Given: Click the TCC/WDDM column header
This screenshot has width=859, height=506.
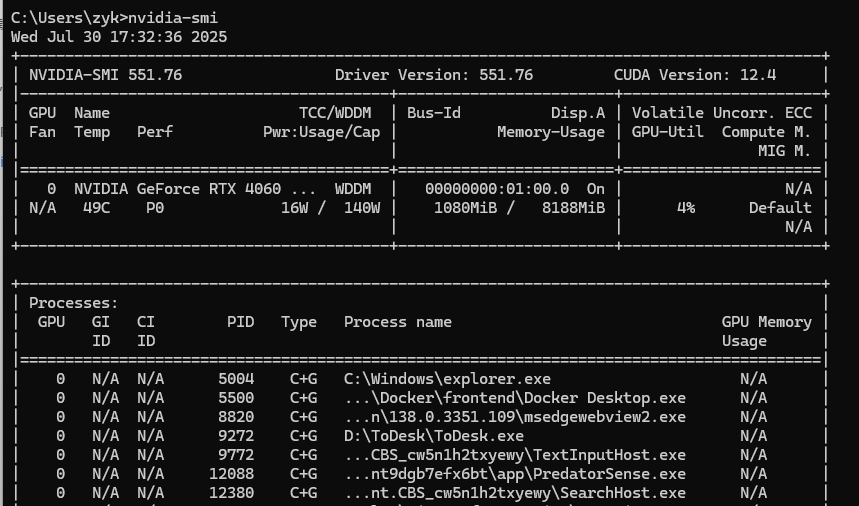Looking at the screenshot, I should pyautogui.click(x=335, y=113).
